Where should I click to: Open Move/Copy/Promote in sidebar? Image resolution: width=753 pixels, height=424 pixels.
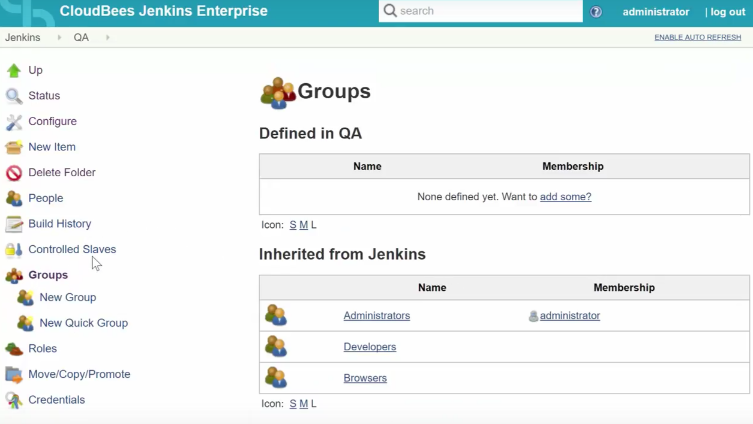[x=79, y=374]
